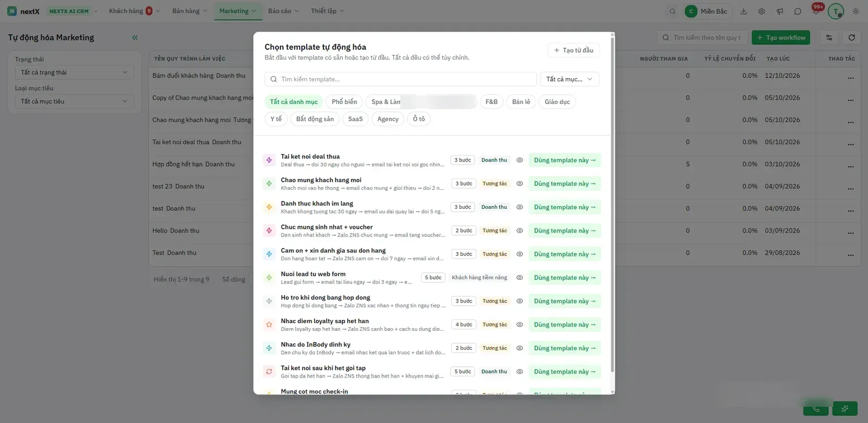Open Tất cả trạng thái dropdown
868x423 pixels.
[x=74, y=72]
